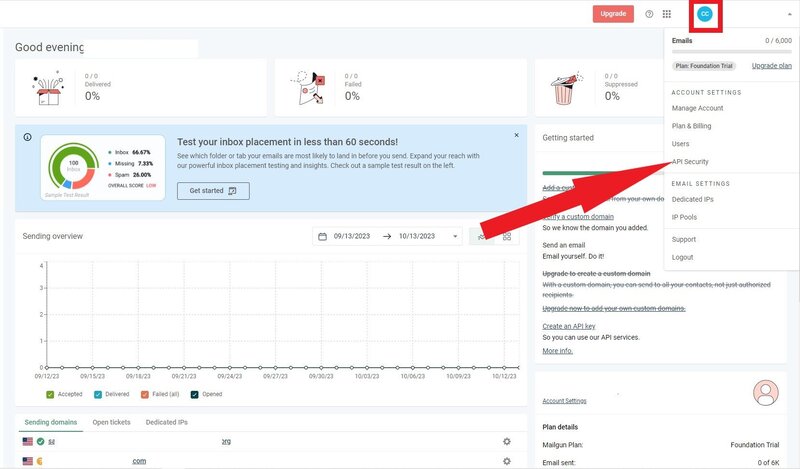Switch to the Dedicated IPs tab
This screenshot has height=469, width=800.
coord(166,422)
